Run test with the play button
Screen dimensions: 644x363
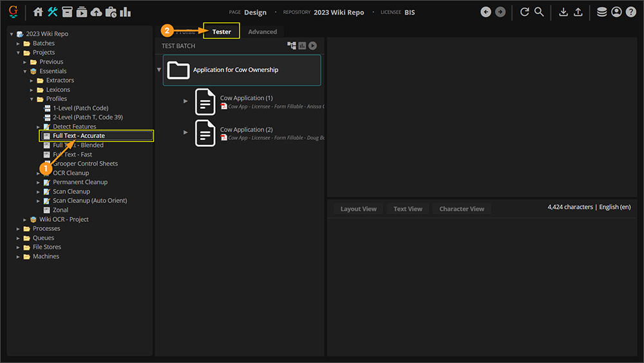312,46
